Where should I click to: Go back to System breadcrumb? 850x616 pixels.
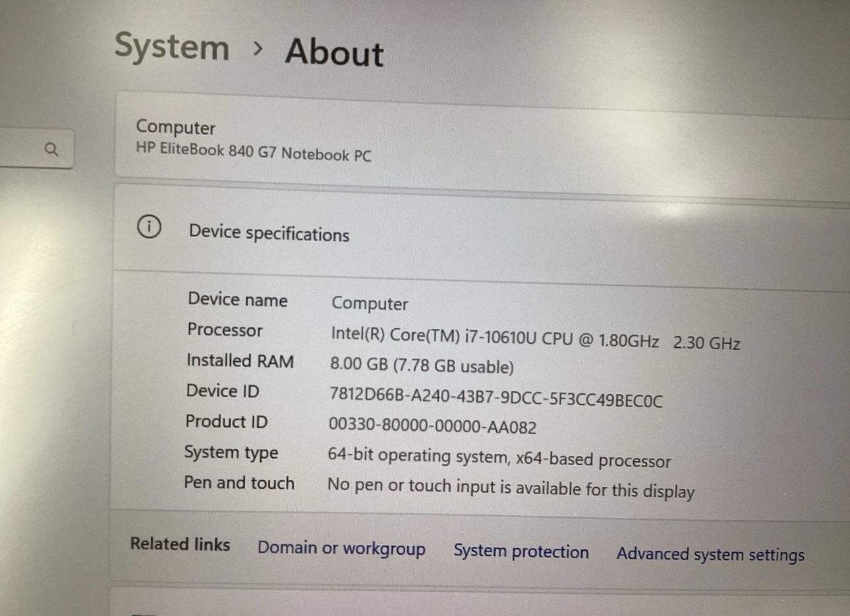tap(172, 47)
